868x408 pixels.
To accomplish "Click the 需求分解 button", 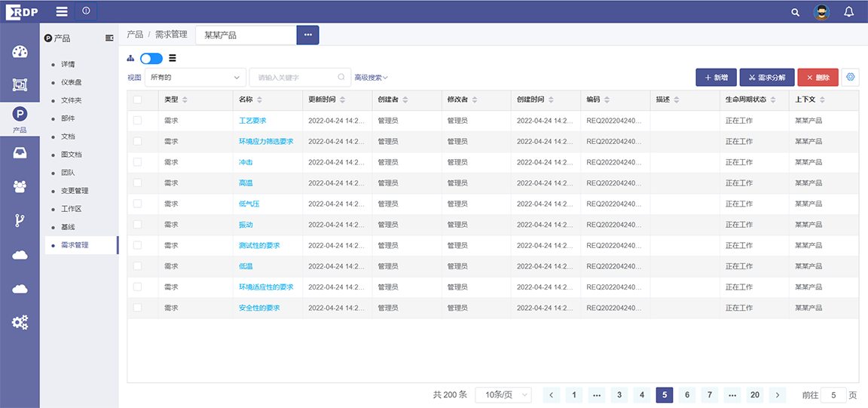I will pos(767,78).
